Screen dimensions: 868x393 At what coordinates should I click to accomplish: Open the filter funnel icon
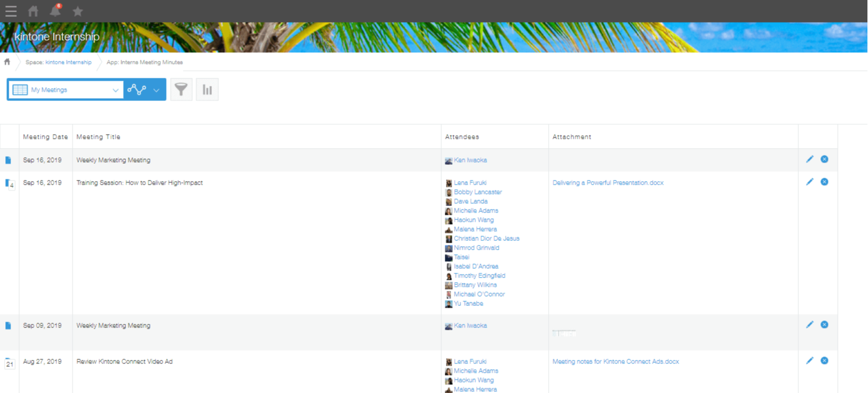(x=181, y=89)
